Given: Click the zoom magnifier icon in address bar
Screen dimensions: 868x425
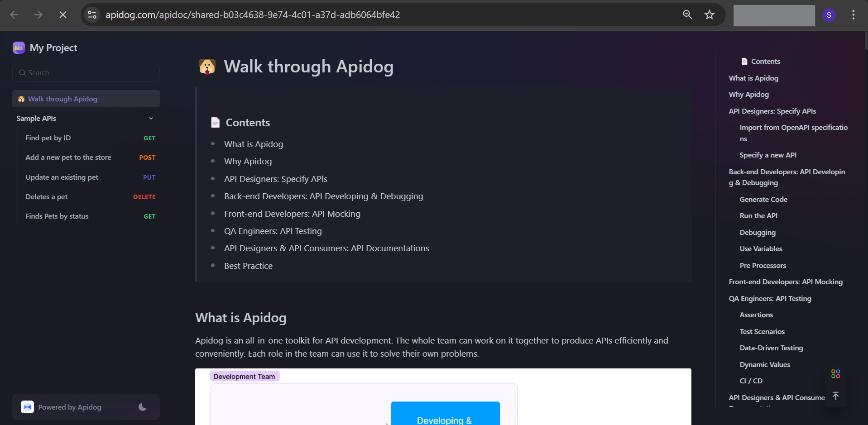Looking at the screenshot, I should [x=687, y=15].
